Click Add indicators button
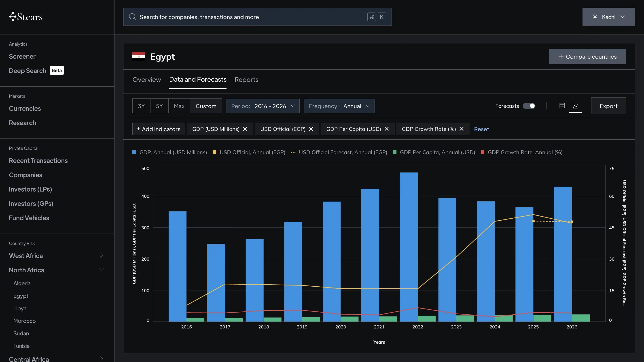Image resolution: width=644 pixels, height=362 pixels. (x=159, y=129)
